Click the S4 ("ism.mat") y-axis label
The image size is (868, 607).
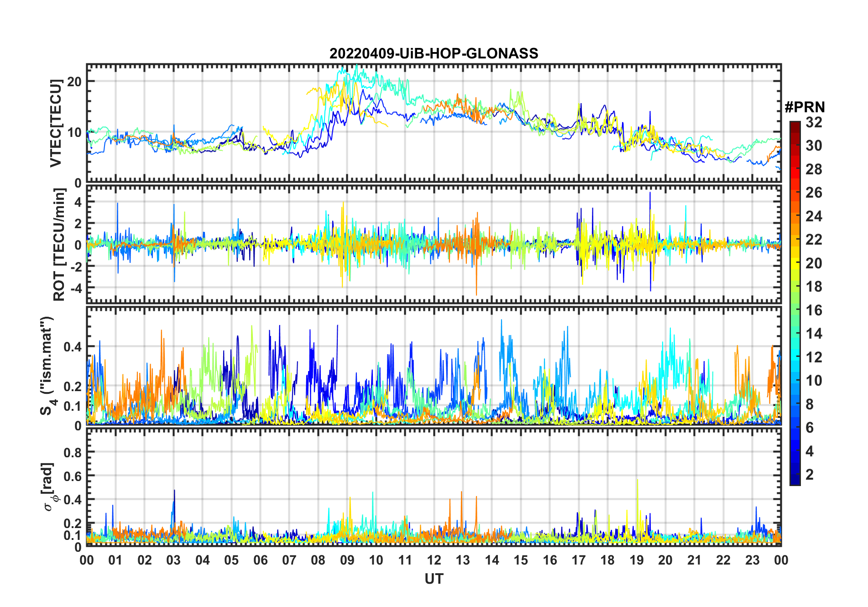click(x=47, y=366)
